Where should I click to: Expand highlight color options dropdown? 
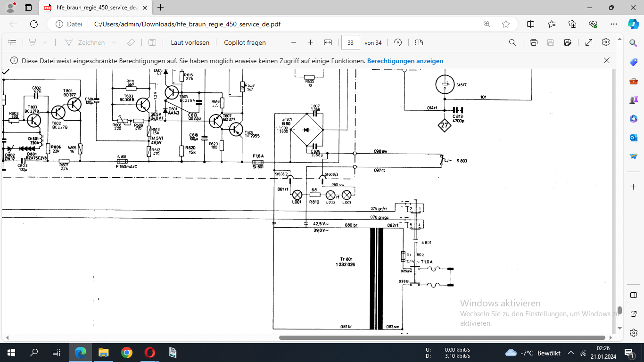[x=45, y=42]
